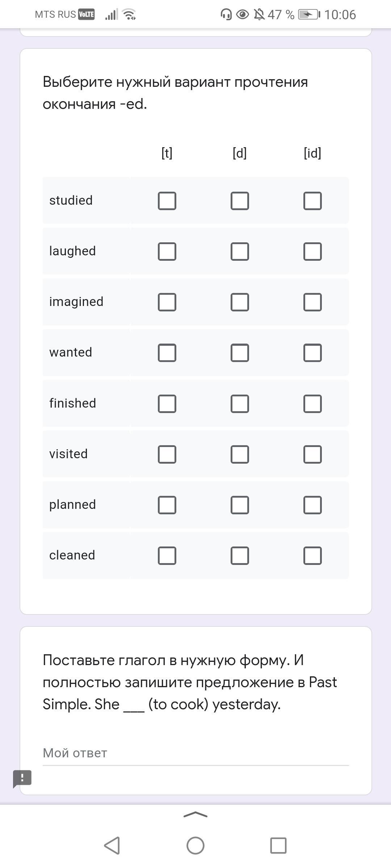391x868 pixels.
Task: Tap the muted notifications bell icon
Action: (259, 14)
